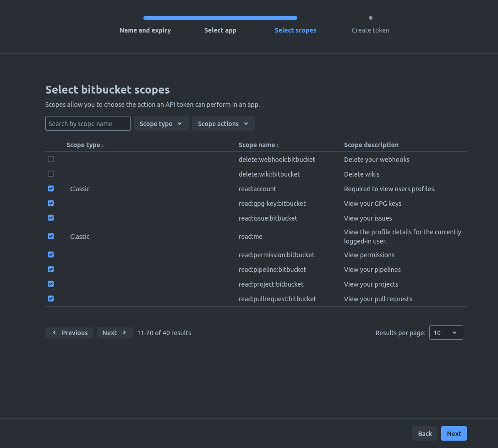Select the Name and expiry step
498x448 pixels.
tap(145, 30)
